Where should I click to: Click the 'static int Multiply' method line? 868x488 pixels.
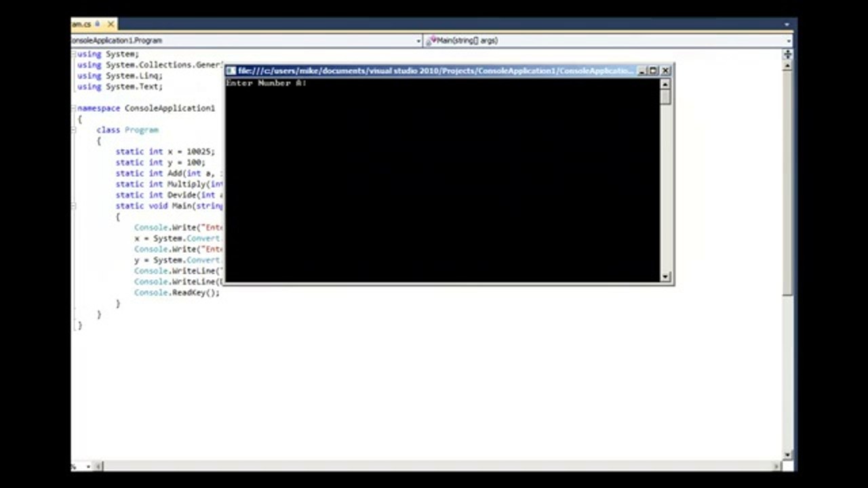point(170,184)
